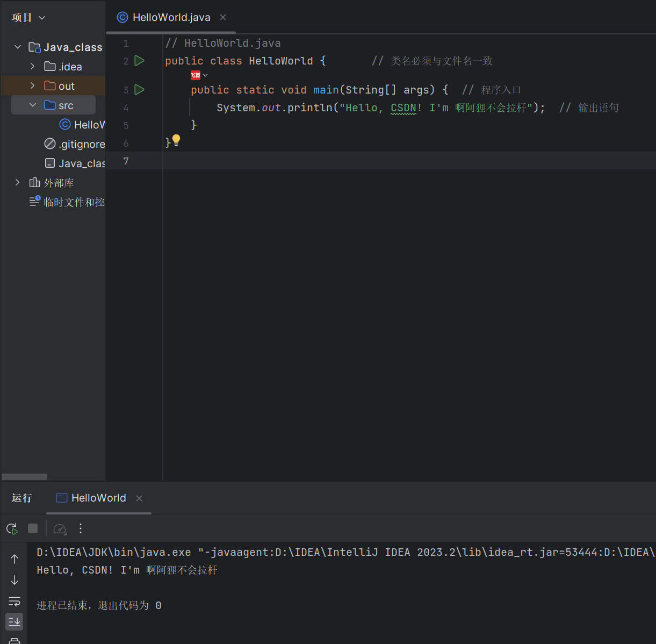This screenshot has width=656, height=644.
Task: Disable the stop process button
Action: [32, 528]
